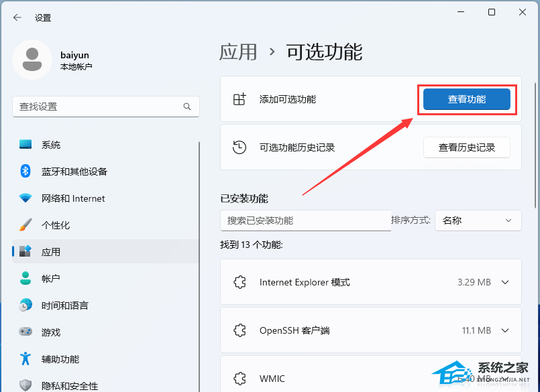The width and height of the screenshot is (540, 392).
Task: Open 辅助功能 settings
Action: pos(105,359)
